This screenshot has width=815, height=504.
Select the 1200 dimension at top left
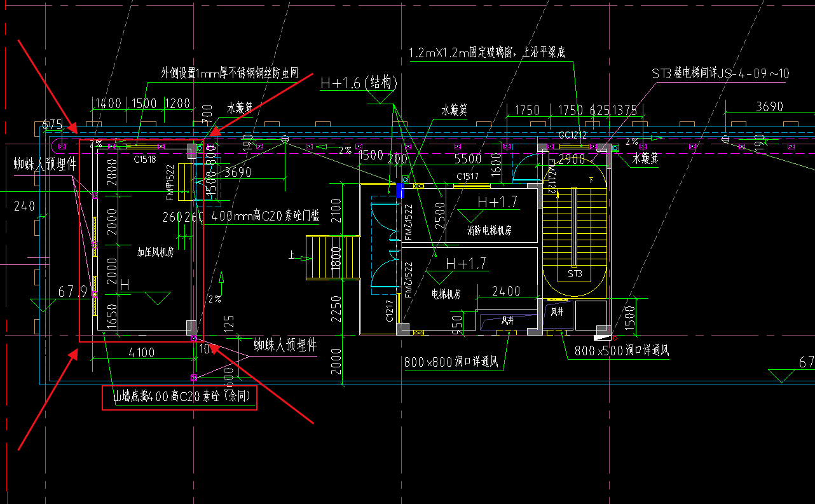(177, 104)
